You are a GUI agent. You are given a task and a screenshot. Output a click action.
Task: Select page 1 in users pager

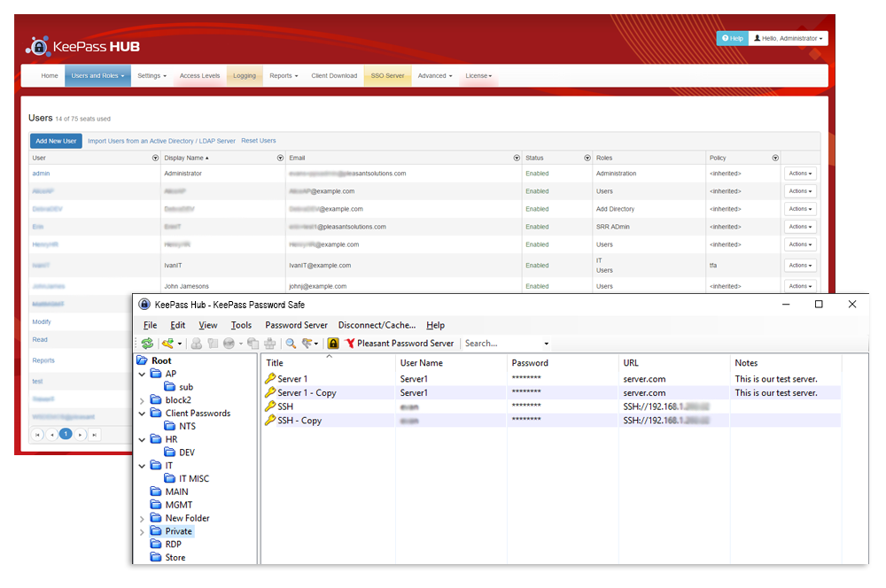point(66,434)
